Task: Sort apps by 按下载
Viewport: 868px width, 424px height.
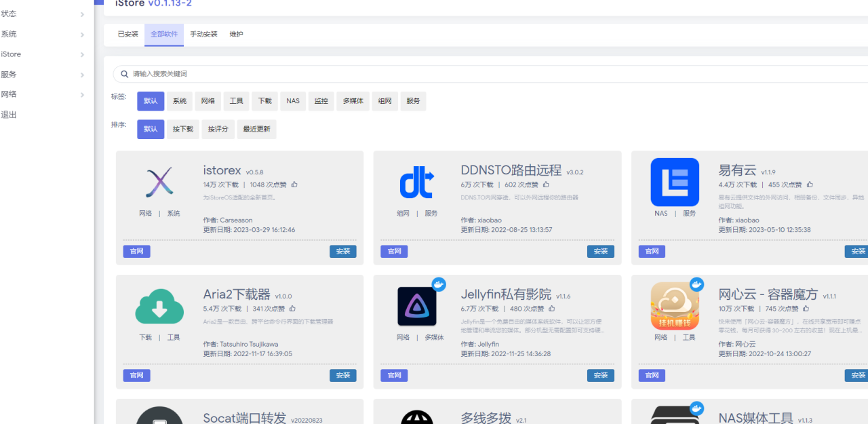Action: [x=182, y=129]
